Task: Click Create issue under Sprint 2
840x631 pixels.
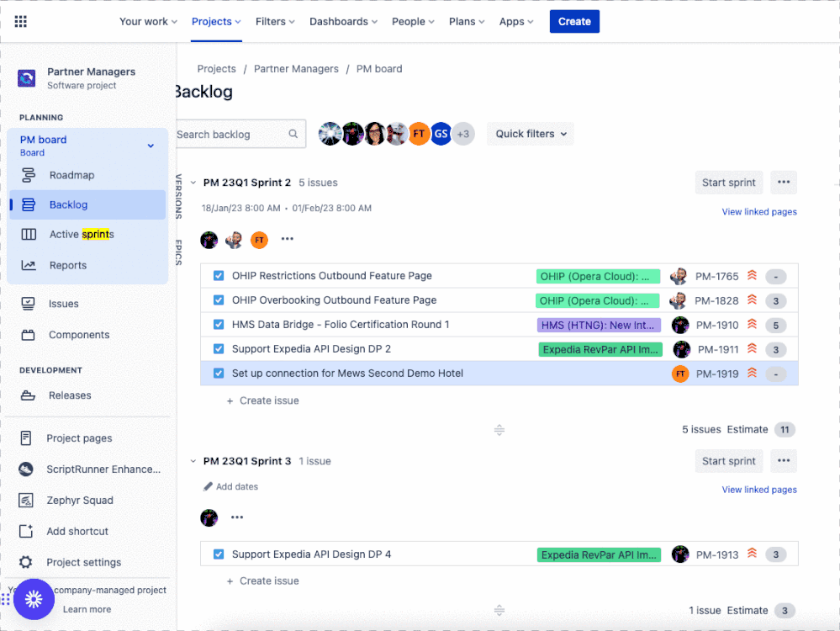Action: [x=262, y=400]
